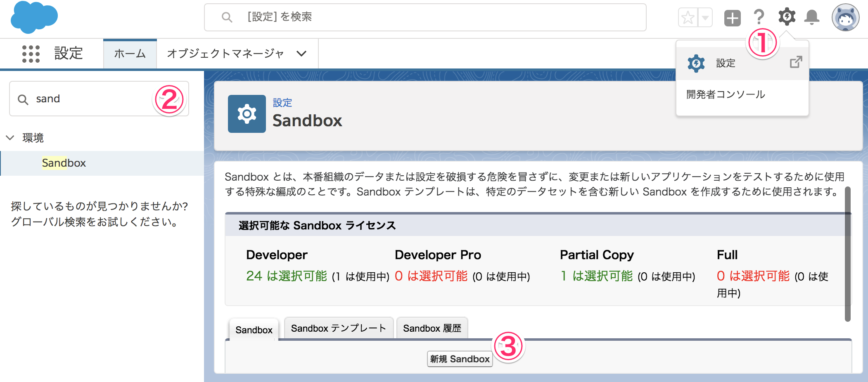Follow the 設定 breadcrumb link
This screenshot has width=868, height=382.
pos(282,102)
